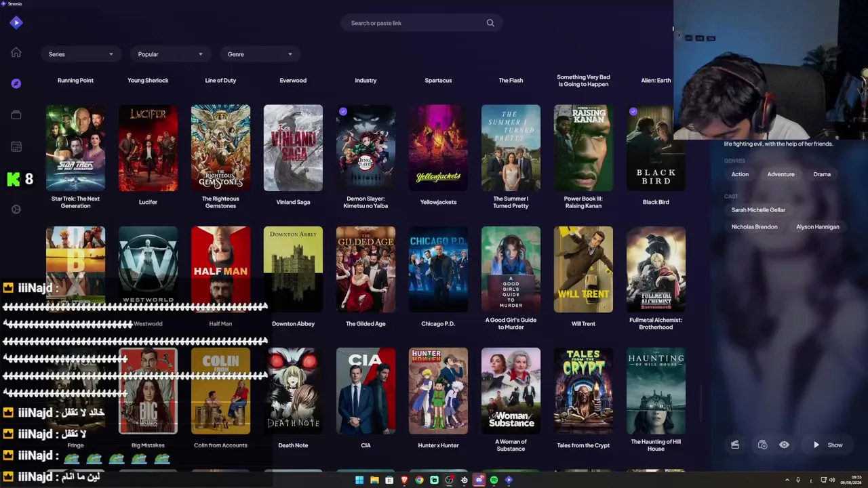Click the Stremio logo in the sidebar

[16, 23]
